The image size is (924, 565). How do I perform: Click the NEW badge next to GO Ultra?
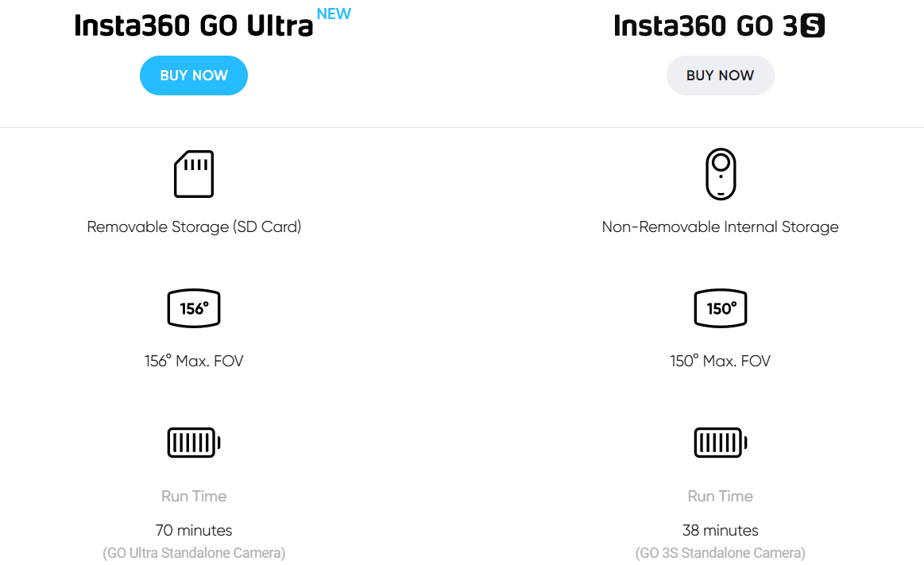point(334,13)
